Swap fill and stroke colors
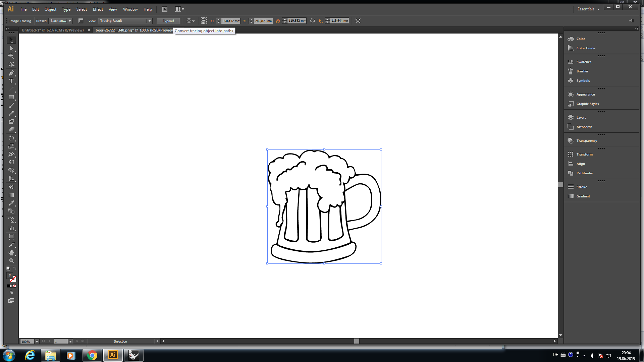Image resolution: width=644 pixels, height=362 pixels. (x=15, y=268)
